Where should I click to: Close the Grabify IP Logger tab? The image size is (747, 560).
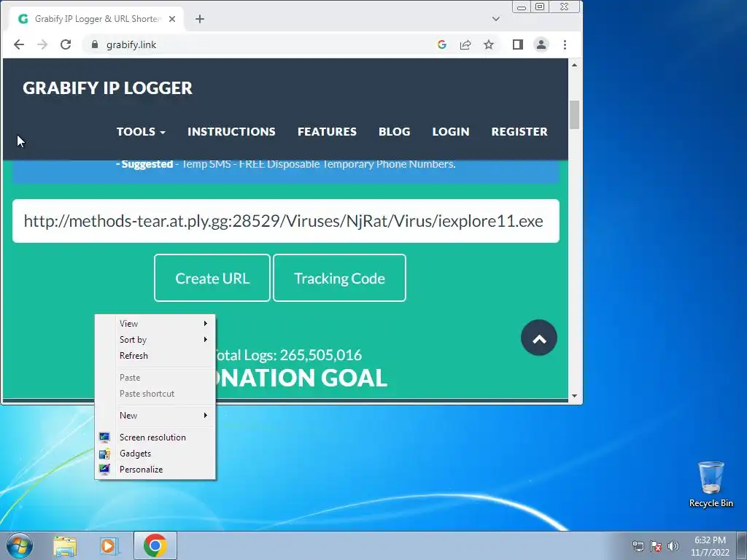click(172, 19)
